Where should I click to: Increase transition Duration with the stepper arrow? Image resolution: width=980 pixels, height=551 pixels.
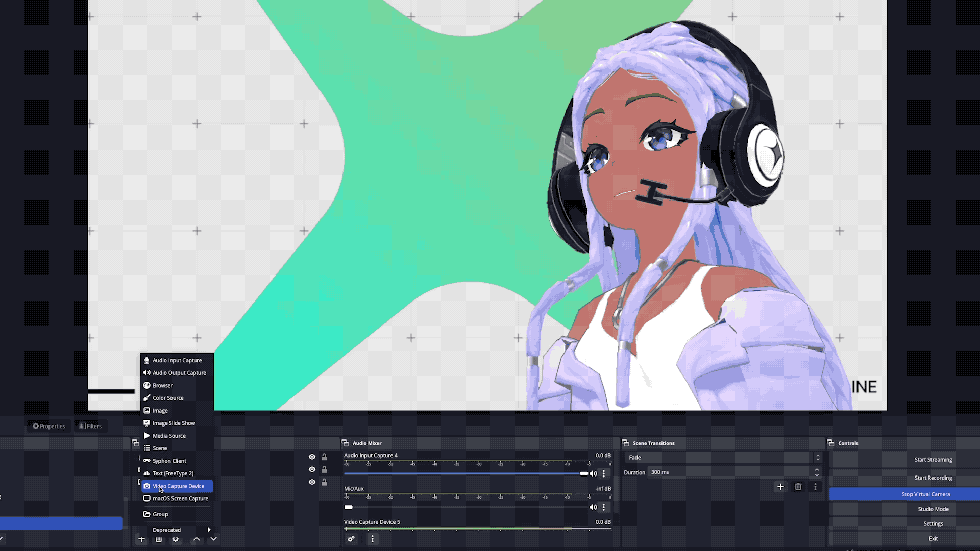pos(817,470)
